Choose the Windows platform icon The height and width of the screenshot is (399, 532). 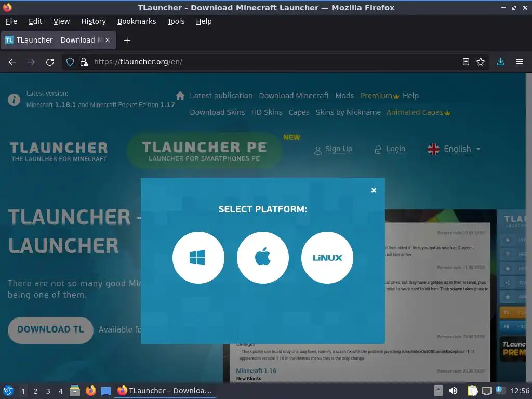click(198, 258)
